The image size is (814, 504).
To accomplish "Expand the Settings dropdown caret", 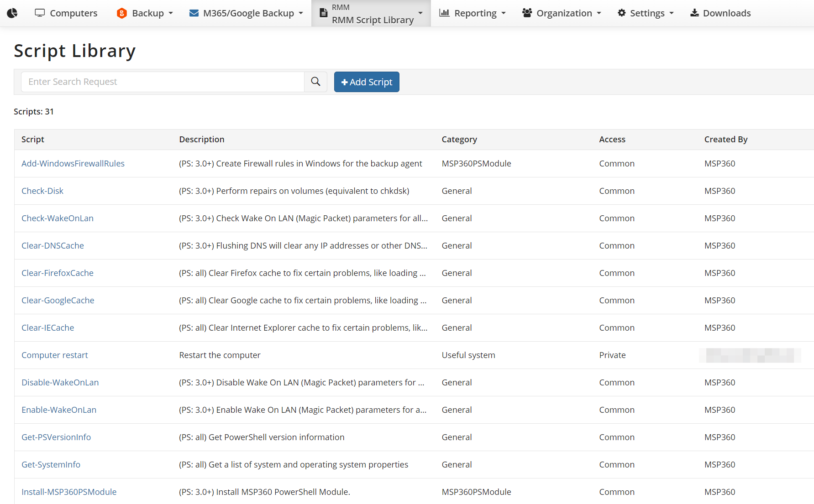I will pyautogui.click(x=672, y=13).
